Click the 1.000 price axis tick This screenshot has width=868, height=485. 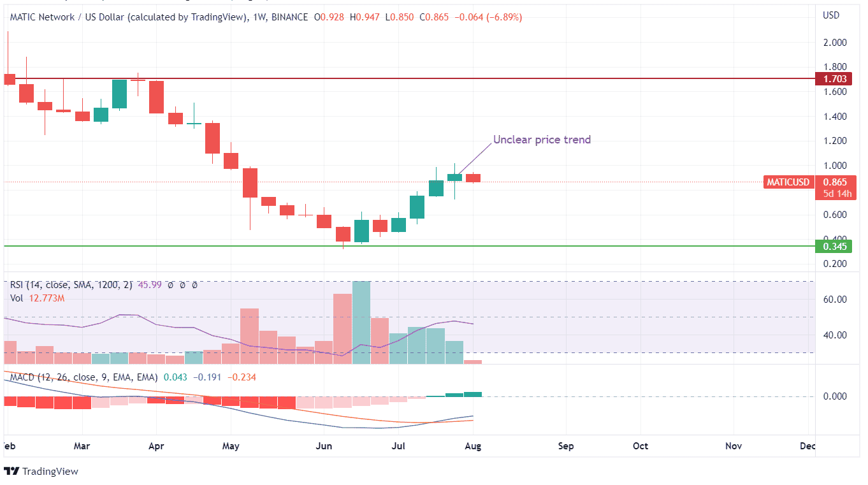[834, 166]
